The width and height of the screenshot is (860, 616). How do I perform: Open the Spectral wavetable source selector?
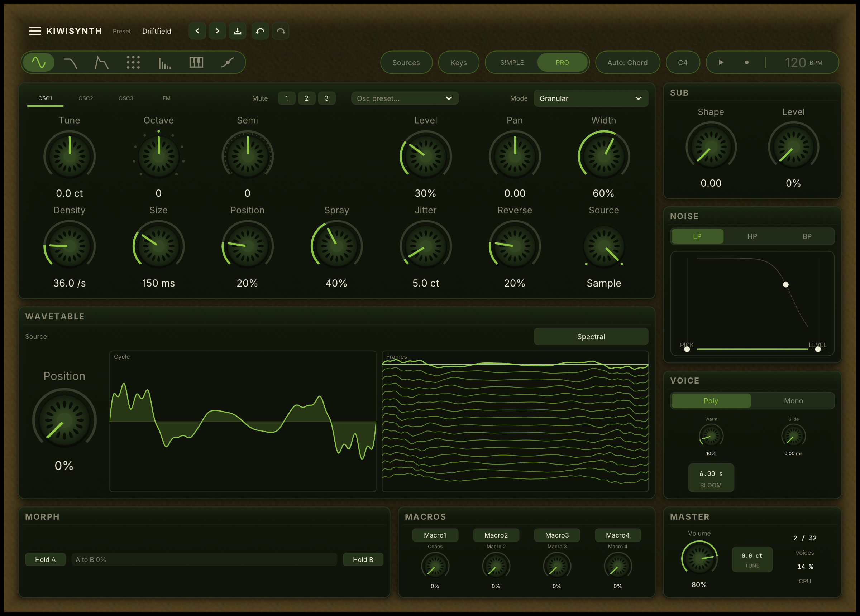(591, 337)
